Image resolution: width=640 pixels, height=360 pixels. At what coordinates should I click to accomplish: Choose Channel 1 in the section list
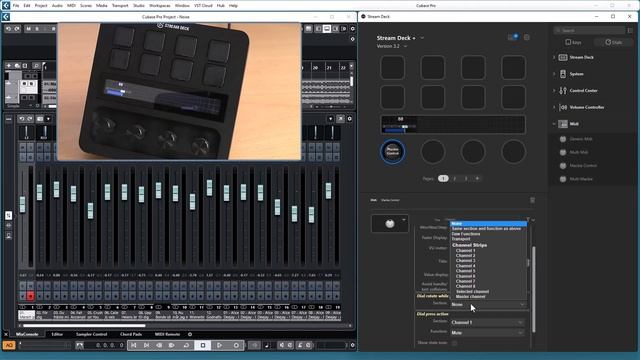point(488,251)
